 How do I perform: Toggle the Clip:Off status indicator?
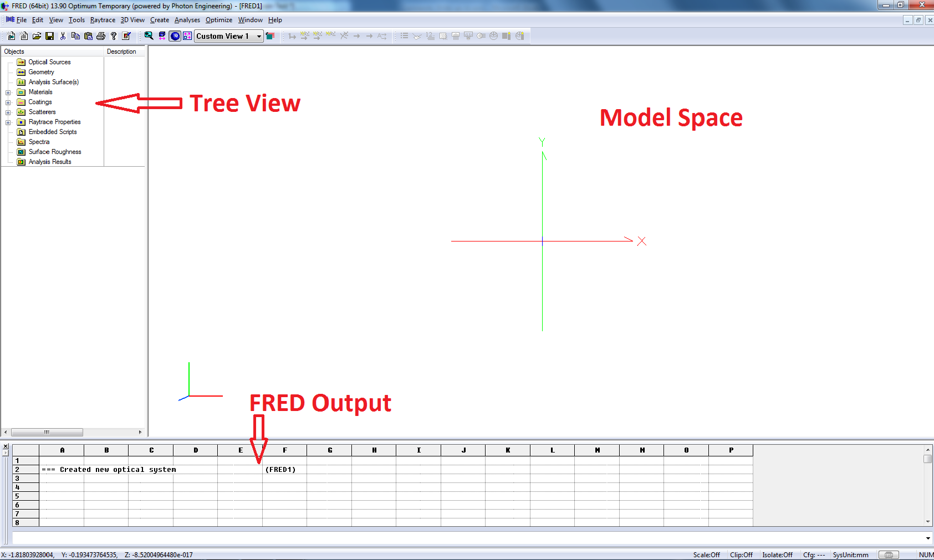pyautogui.click(x=741, y=554)
